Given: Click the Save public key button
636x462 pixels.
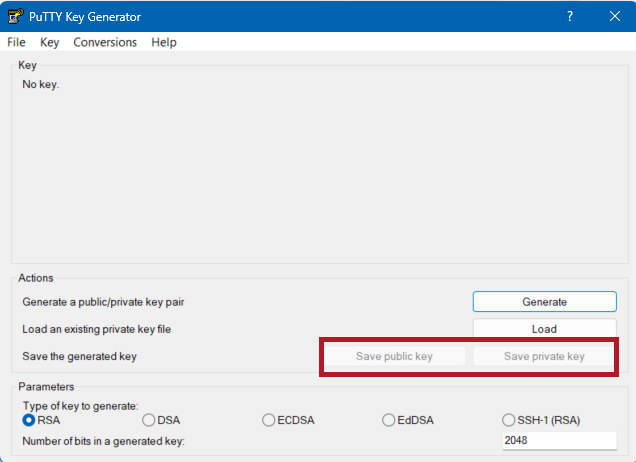Looking at the screenshot, I should pos(394,356).
